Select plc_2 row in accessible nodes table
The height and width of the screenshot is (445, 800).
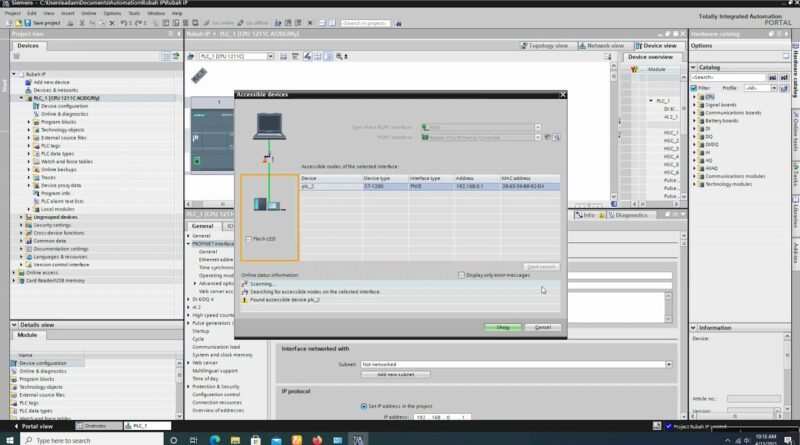click(x=430, y=186)
